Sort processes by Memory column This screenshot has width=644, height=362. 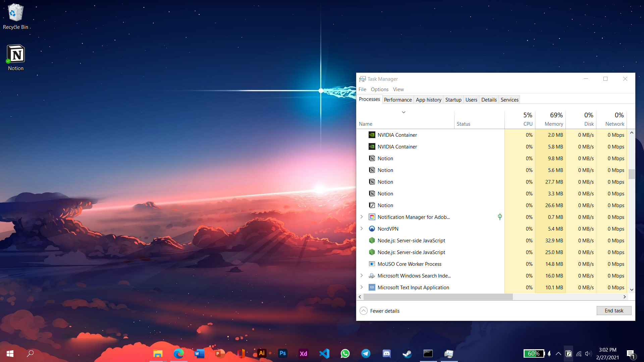click(553, 124)
